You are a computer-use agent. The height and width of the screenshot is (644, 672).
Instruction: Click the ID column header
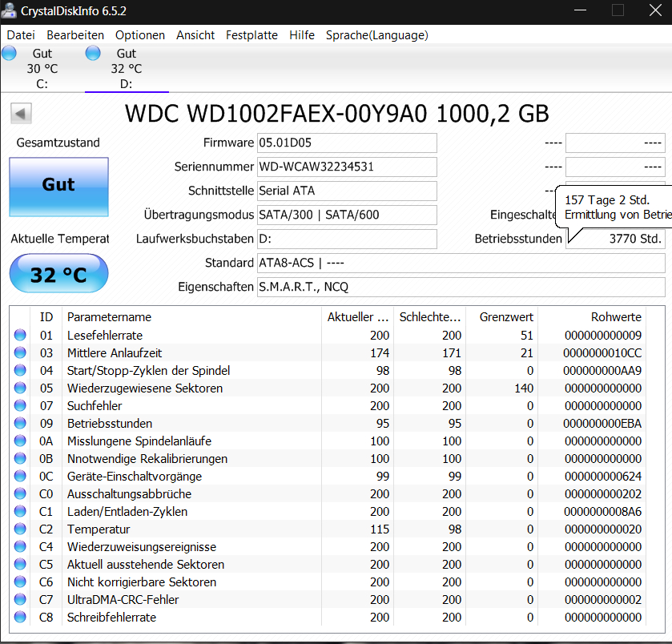[46, 317]
